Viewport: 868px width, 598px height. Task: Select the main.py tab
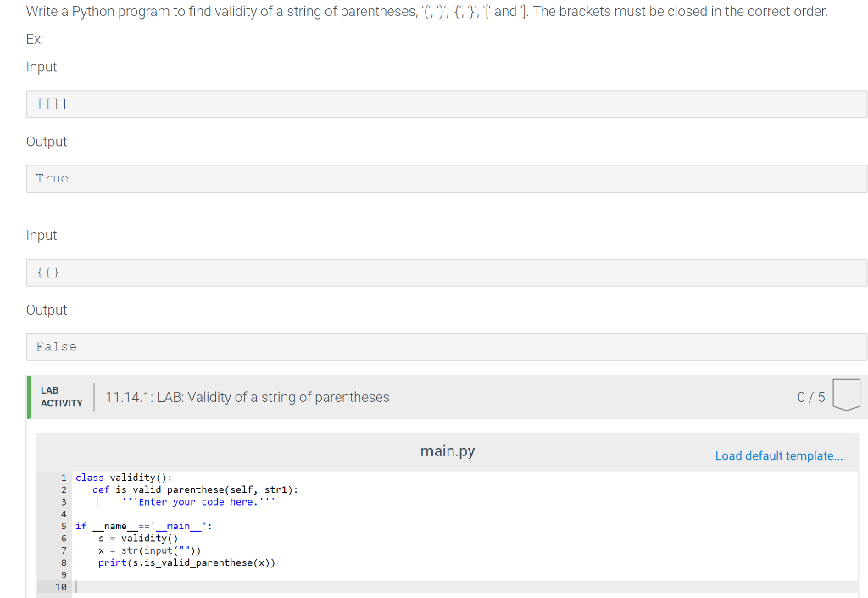click(x=447, y=450)
